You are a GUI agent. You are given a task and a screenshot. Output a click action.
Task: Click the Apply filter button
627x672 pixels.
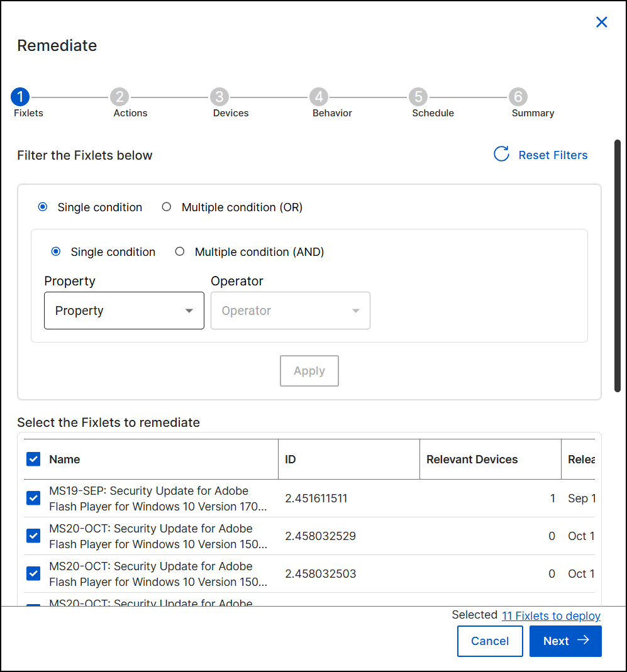click(x=309, y=371)
